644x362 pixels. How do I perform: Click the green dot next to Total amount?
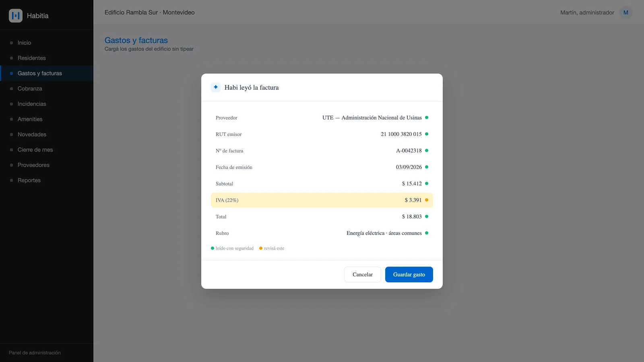point(427,216)
